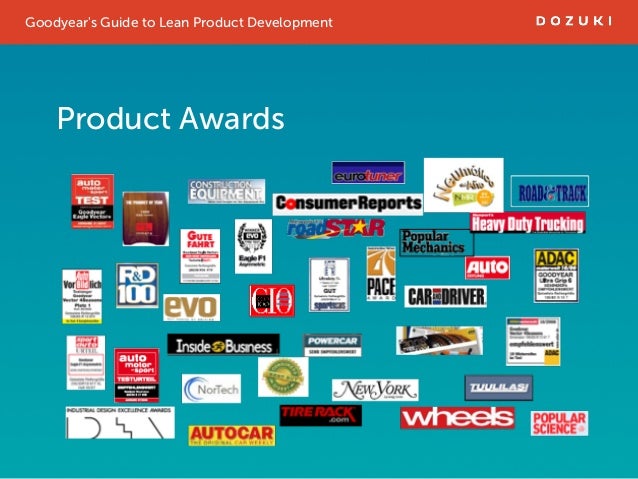Click the R&D 100 logo
Viewport: 638px width, 479px height.
(x=137, y=285)
